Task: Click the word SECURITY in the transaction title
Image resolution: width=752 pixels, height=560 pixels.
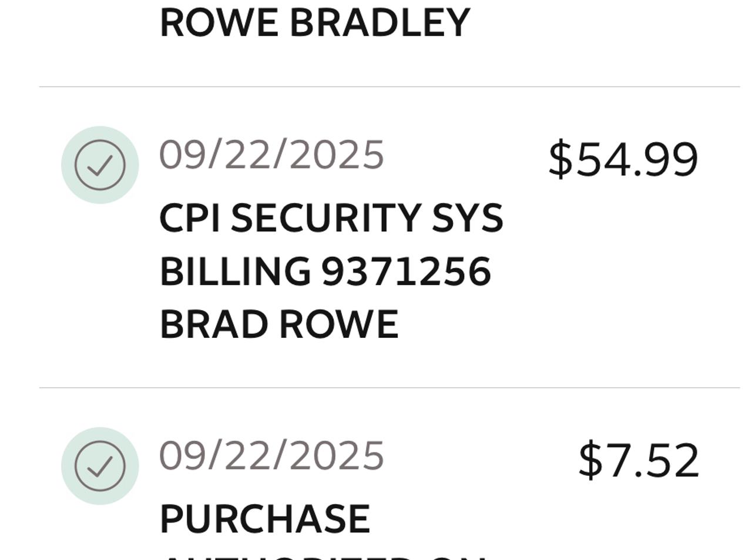Action: 326,219
